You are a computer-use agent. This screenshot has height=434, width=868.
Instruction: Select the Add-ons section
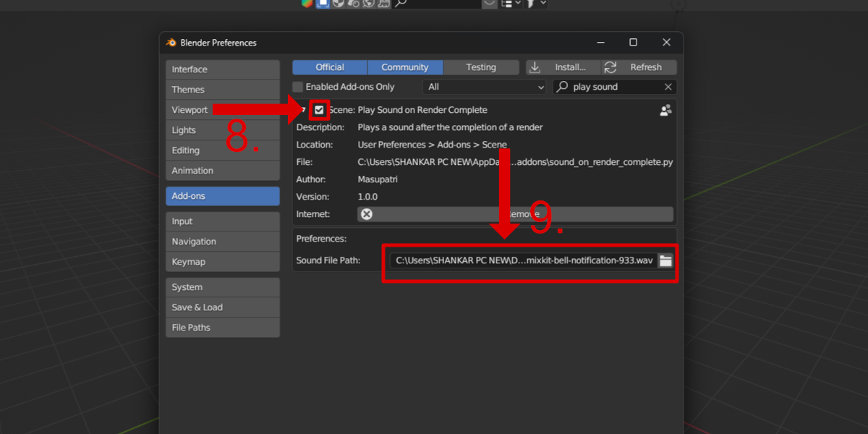(x=223, y=196)
